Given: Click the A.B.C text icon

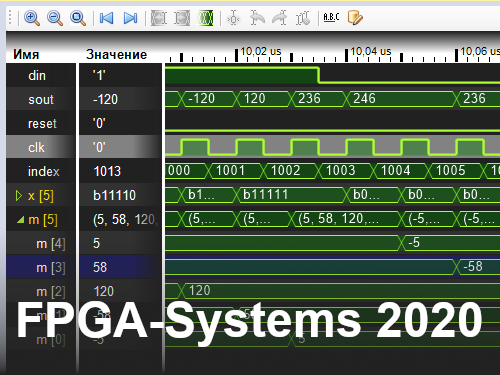Looking at the screenshot, I should click(331, 17).
